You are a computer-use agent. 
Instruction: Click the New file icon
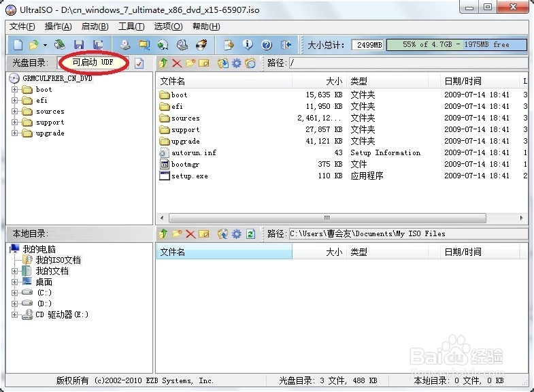[x=18, y=45]
